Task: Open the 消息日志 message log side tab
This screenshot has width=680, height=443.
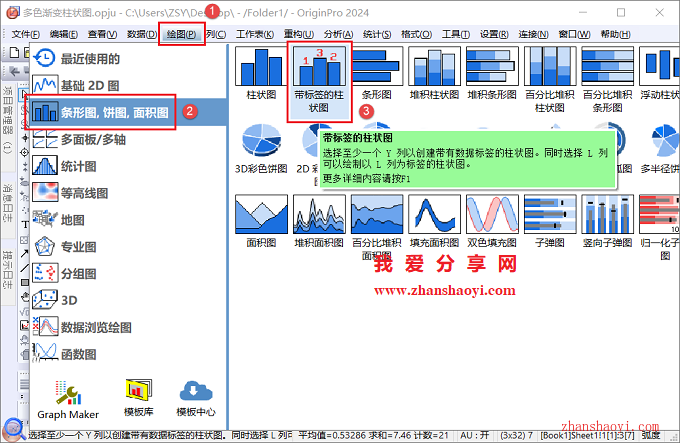Action: (x=7, y=203)
